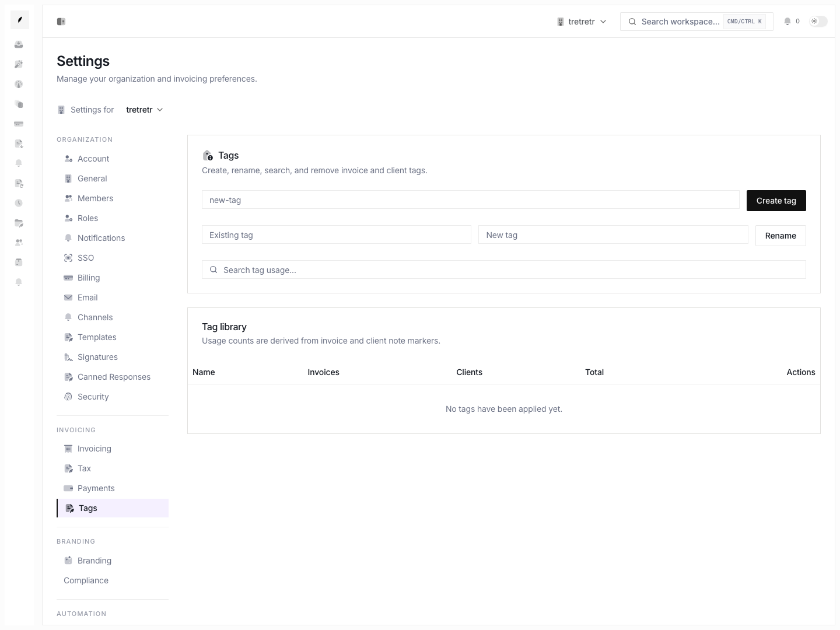Image resolution: width=840 pixels, height=630 pixels.
Task: Click the Create tag button
Action: click(x=776, y=201)
